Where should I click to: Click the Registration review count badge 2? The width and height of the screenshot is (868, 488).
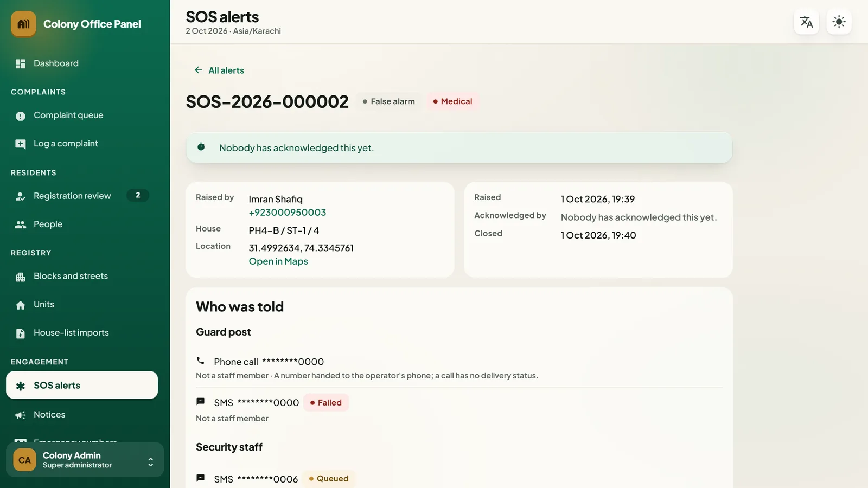138,195
